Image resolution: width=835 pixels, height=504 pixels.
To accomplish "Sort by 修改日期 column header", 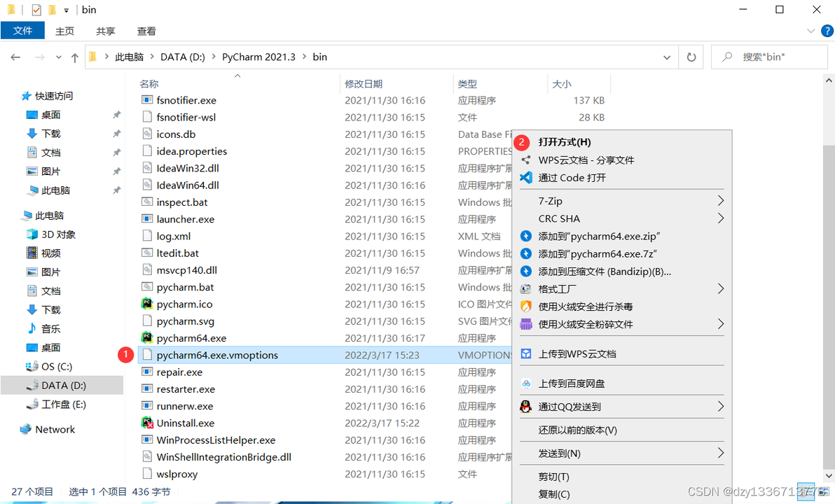I will click(363, 83).
